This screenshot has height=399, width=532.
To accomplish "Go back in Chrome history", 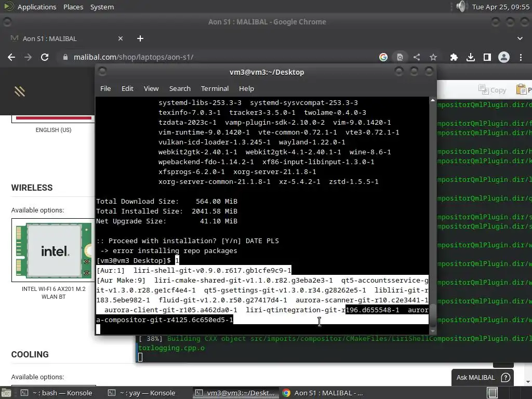I will [11, 57].
